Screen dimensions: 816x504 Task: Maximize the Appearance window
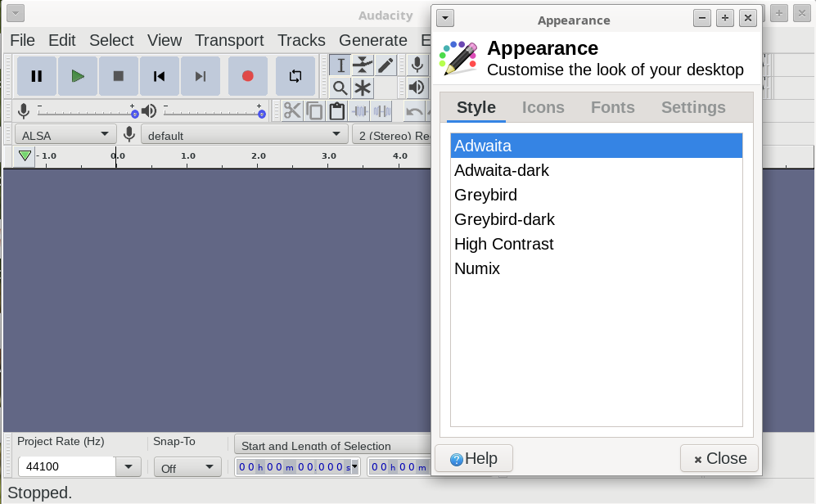[725, 18]
